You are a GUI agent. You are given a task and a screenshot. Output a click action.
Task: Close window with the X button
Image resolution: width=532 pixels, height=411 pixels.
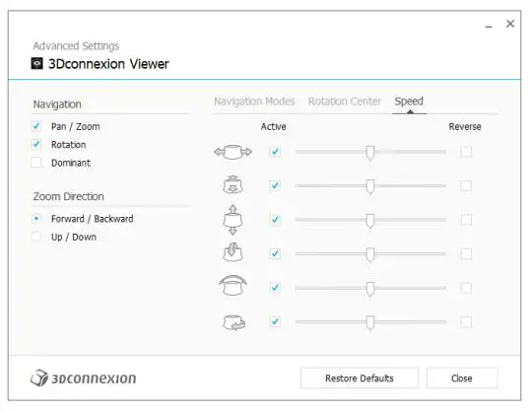click(x=510, y=24)
